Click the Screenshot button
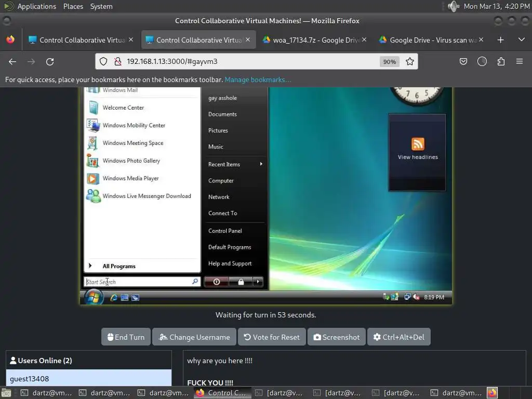Image resolution: width=532 pixels, height=399 pixels. [337, 337]
